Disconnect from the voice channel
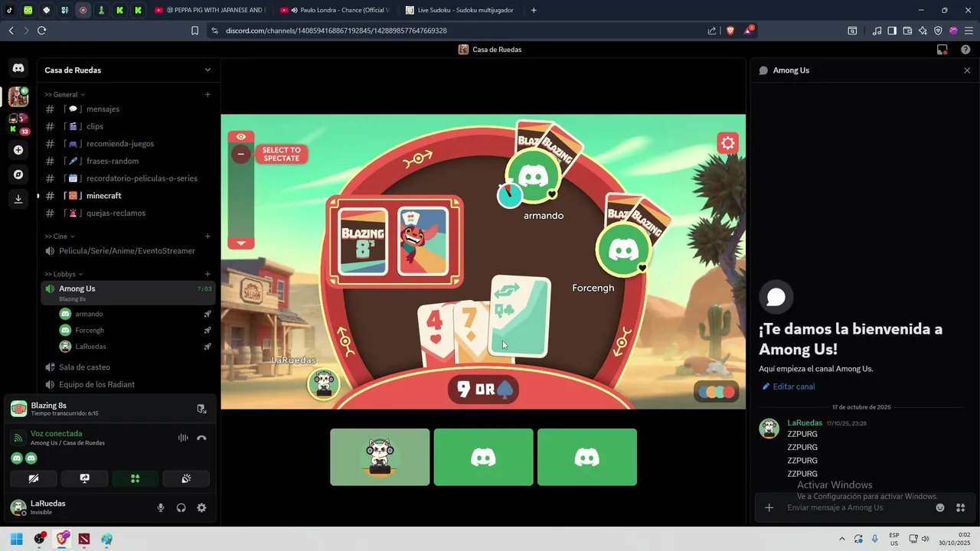980x551 pixels. (201, 438)
